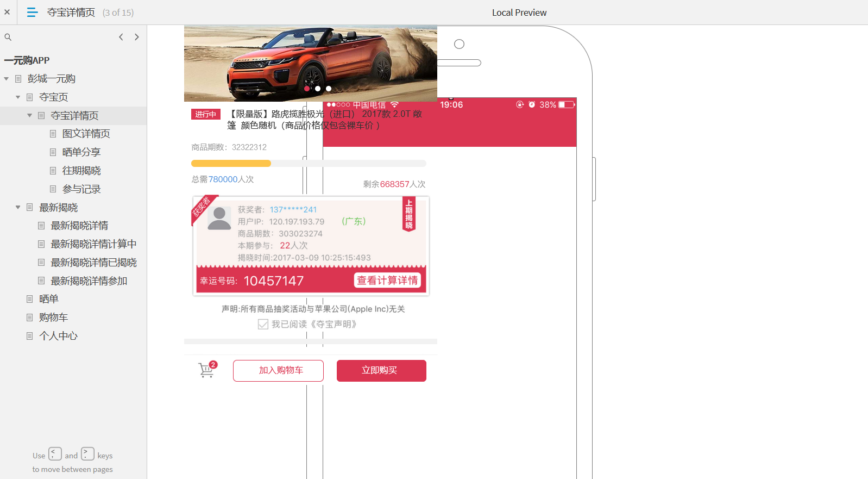The image size is (868, 479).
Task: Click the 一元购APP project title
Action: [x=27, y=60]
